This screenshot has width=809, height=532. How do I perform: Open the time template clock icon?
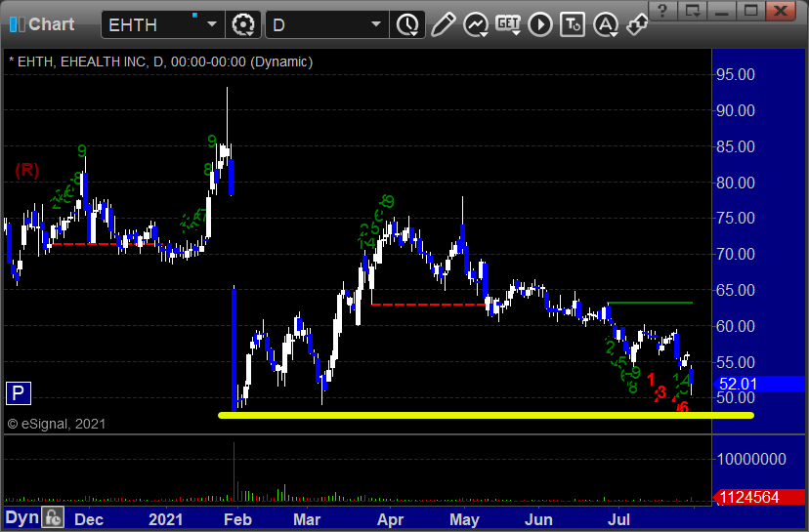pyautogui.click(x=408, y=24)
